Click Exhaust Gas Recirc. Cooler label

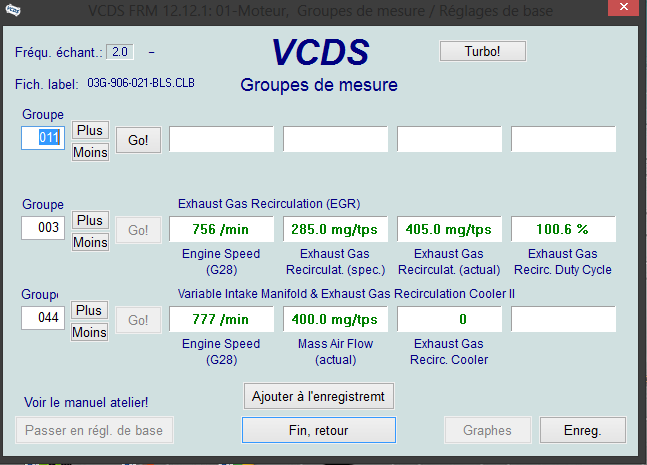coord(449,352)
